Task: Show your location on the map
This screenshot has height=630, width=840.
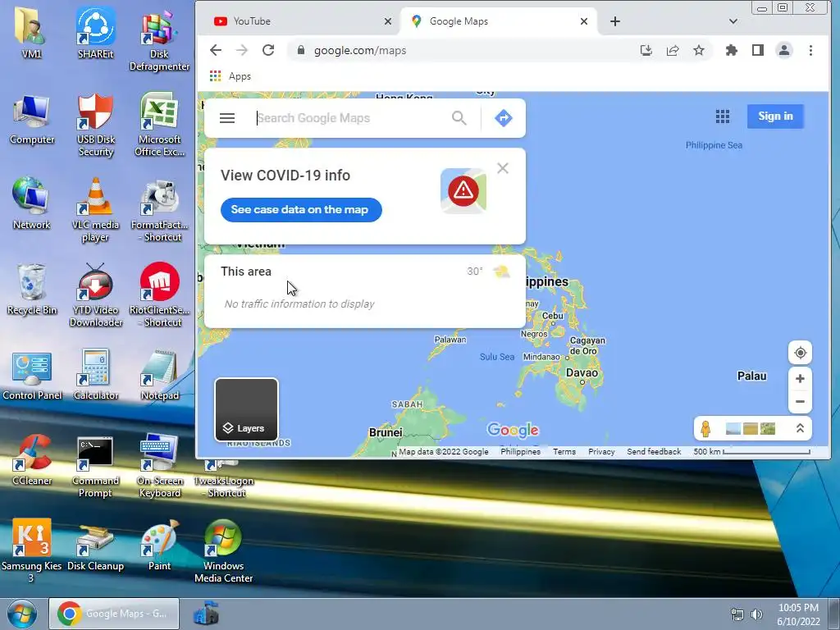Action: (x=800, y=353)
